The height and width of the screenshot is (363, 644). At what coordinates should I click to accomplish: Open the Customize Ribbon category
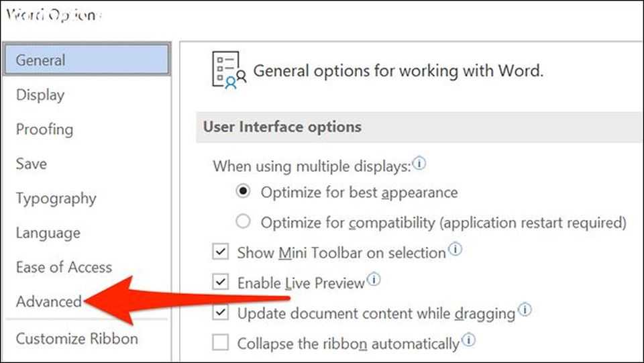[x=76, y=338]
